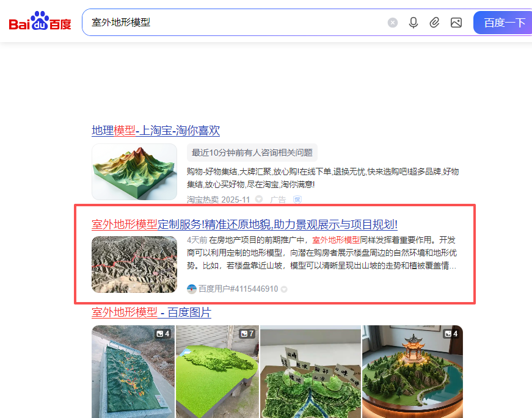Click the Baidu logo
Screen dimensions: 532x418
pos(40,21)
